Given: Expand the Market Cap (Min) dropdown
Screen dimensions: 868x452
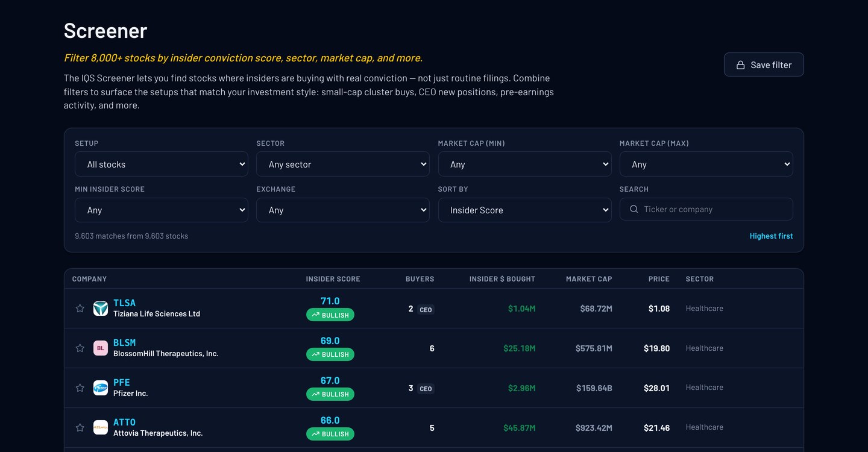Looking at the screenshot, I should [x=524, y=164].
